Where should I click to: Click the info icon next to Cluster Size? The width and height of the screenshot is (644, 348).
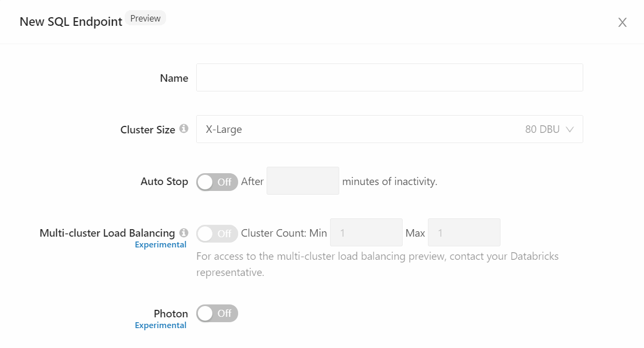pos(184,129)
